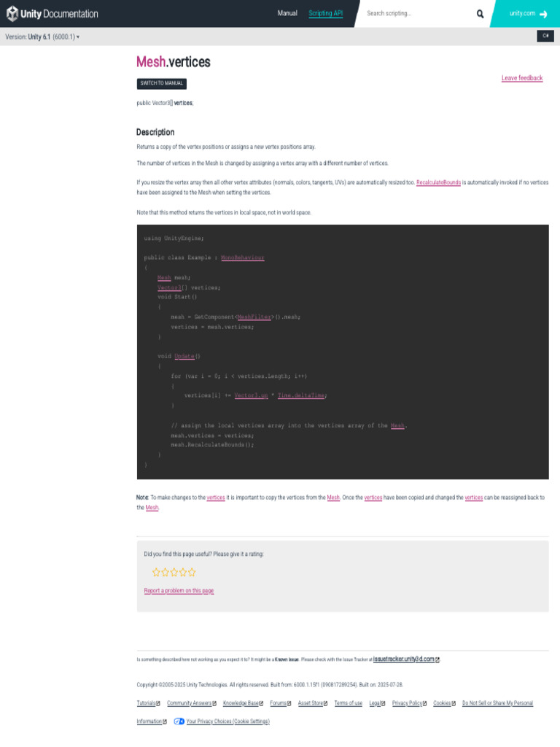This screenshot has width=560, height=747.
Task: Open the Cookies footer link
Action: 444,704
